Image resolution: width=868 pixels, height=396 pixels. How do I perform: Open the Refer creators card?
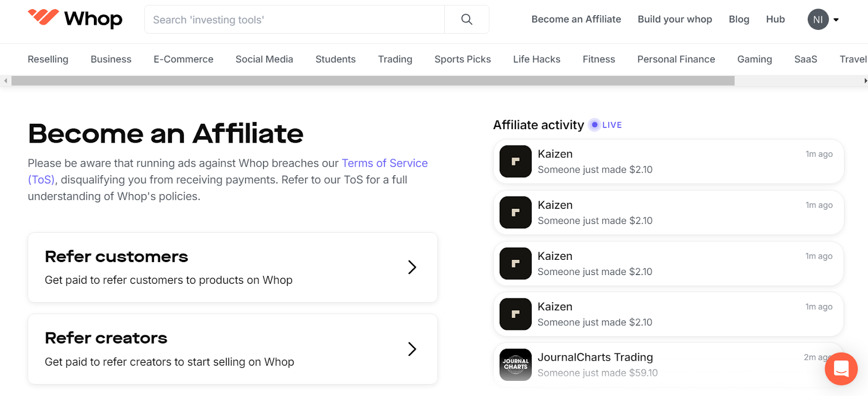coord(233,349)
